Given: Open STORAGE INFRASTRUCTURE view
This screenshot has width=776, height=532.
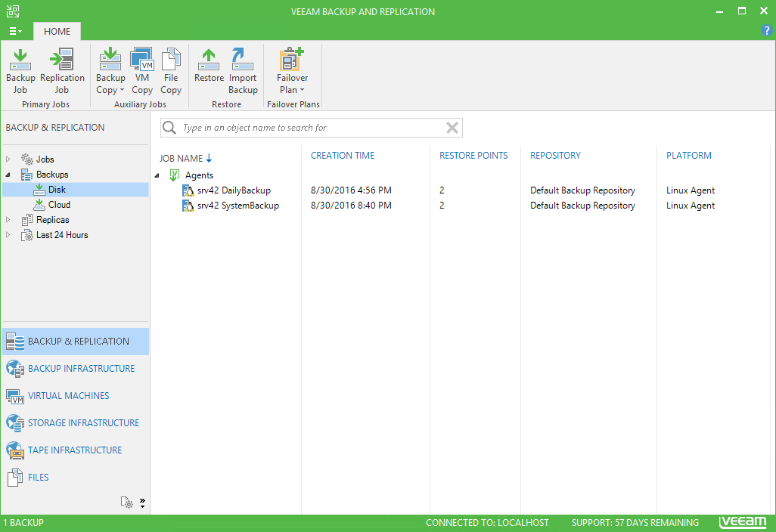Looking at the screenshot, I should point(75,422).
